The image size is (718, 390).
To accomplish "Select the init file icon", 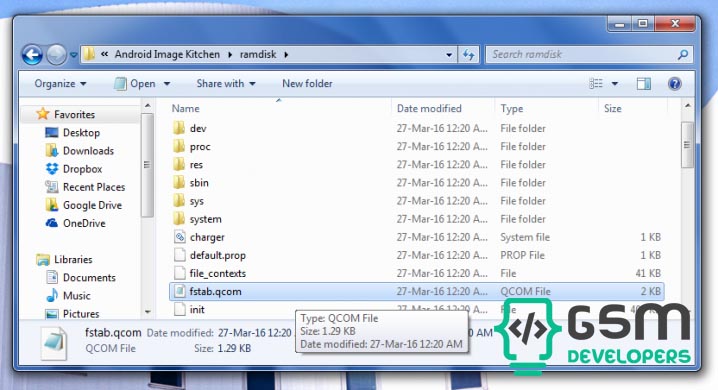I will click(x=180, y=309).
